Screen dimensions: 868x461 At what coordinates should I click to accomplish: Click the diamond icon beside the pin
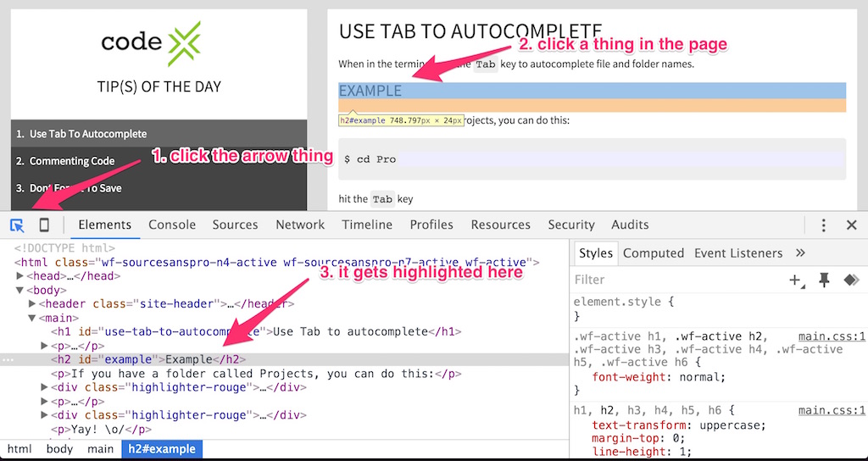850,280
